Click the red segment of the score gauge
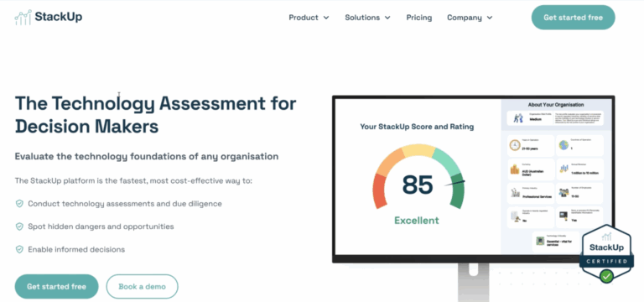644x302 pixels. click(380, 191)
